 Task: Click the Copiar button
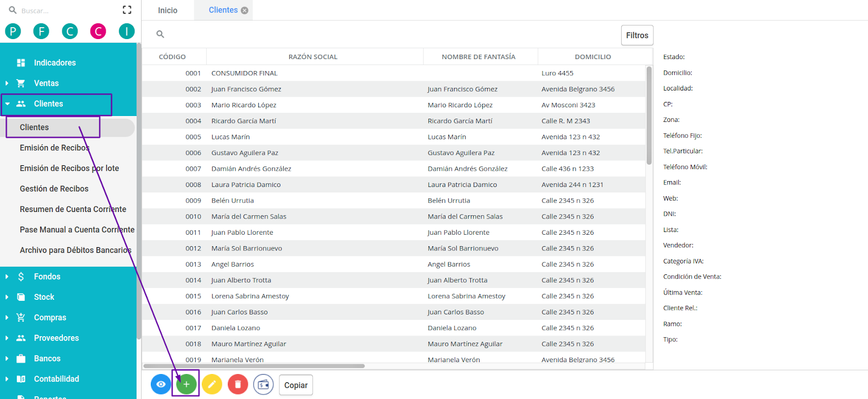(x=296, y=385)
